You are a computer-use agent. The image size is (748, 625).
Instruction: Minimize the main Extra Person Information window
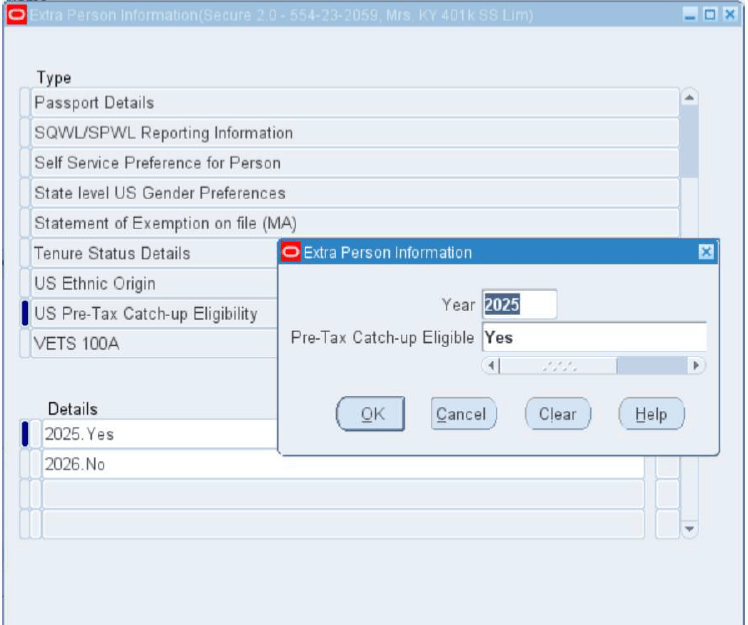pyautogui.click(x=690, y=15)
